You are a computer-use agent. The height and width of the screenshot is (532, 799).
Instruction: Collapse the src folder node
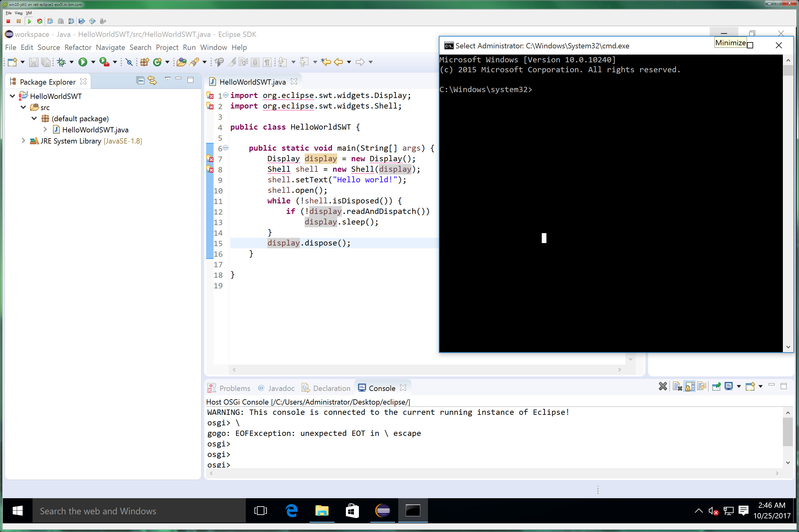(24, 107)
